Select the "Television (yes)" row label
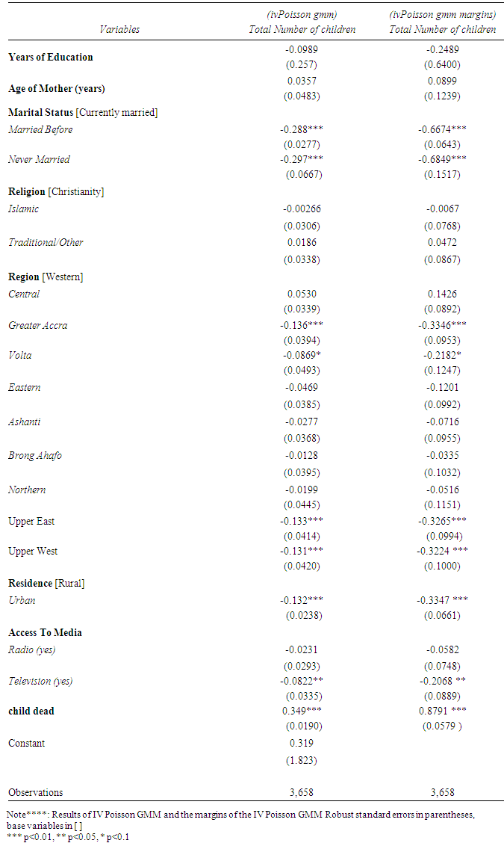Viewport: 504px width, 846px height. 40,681
